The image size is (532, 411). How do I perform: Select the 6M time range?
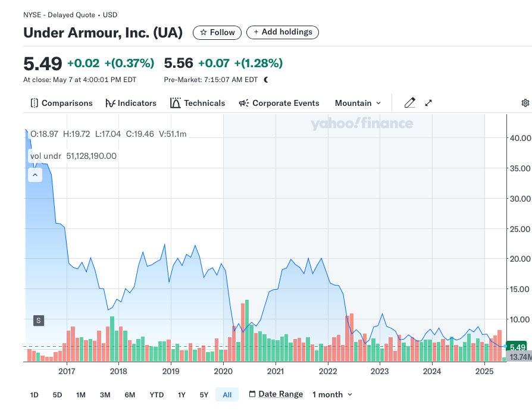click(x=130, y=395)
